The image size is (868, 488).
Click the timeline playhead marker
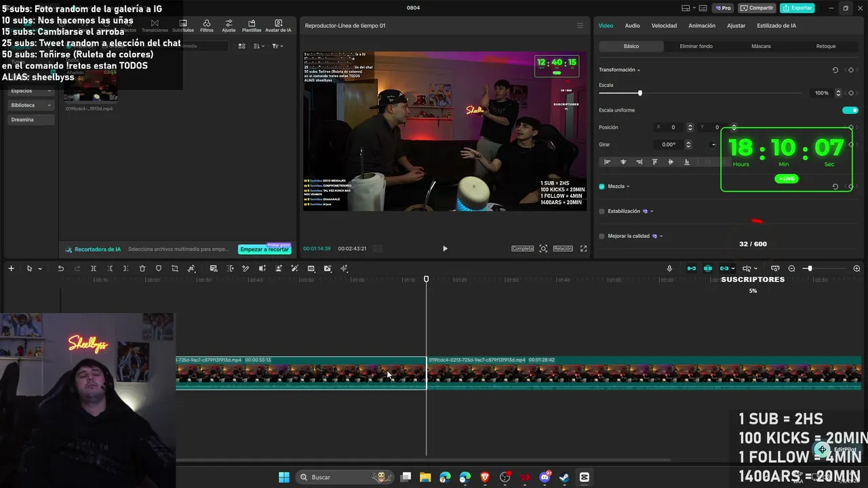coord(426,279)
